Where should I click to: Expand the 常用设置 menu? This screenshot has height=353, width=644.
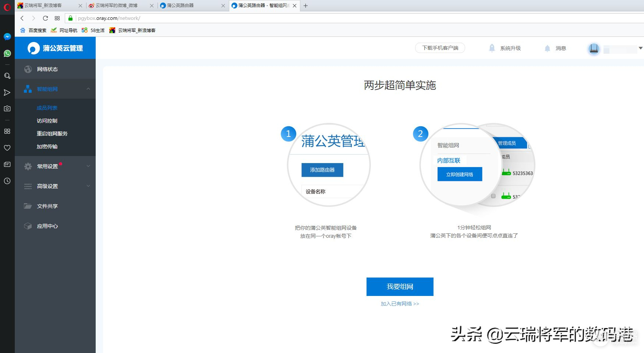click(55, 166)
